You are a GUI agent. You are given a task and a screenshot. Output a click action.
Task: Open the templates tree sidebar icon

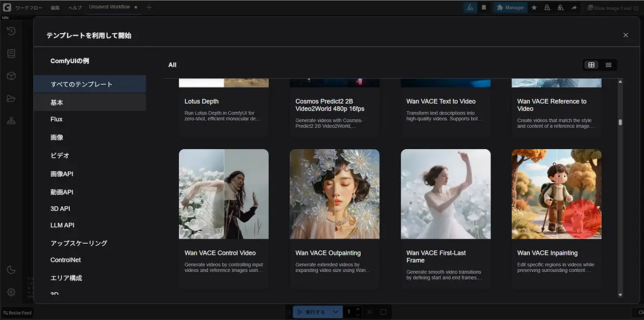(x=11, y=121)
